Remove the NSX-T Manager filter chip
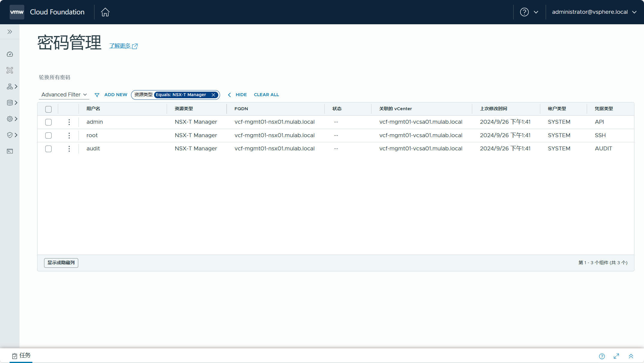The image size is (644, 363). (x=213, y=95)
